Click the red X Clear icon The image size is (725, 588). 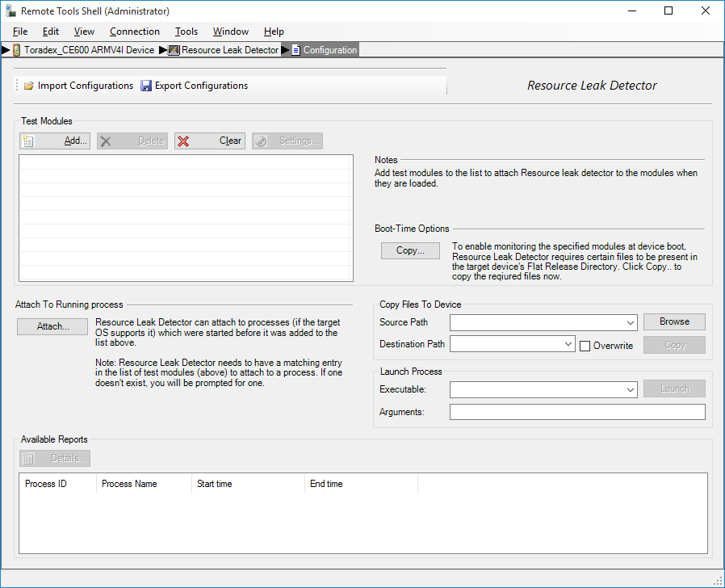point(183,141)
